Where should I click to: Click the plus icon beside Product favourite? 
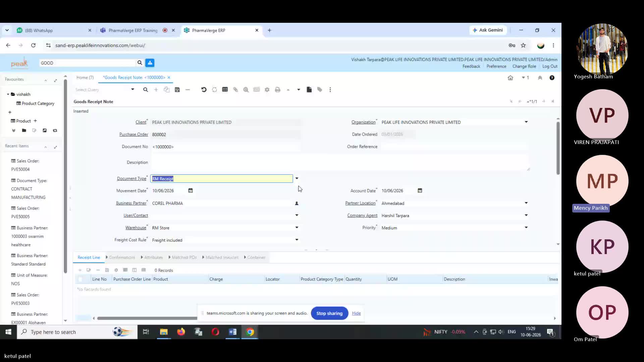[35, 121]
